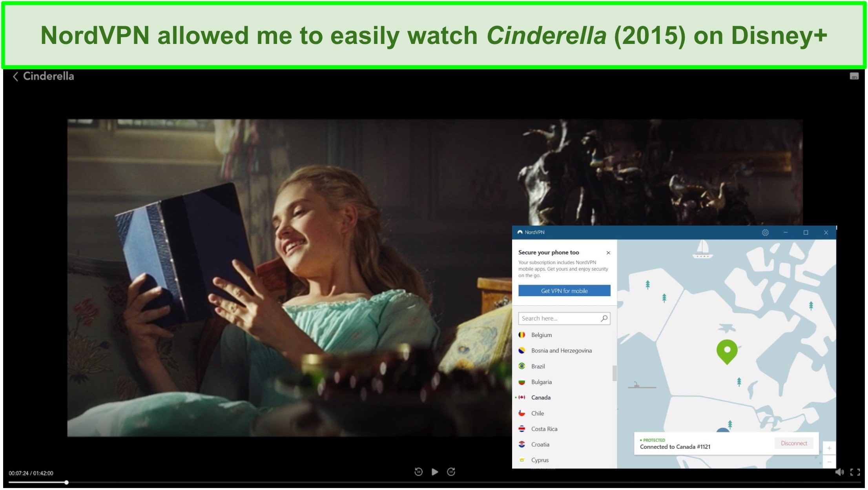Click Get VPN for mobile button
Screen dimensions: 868x490
[564, 291]
